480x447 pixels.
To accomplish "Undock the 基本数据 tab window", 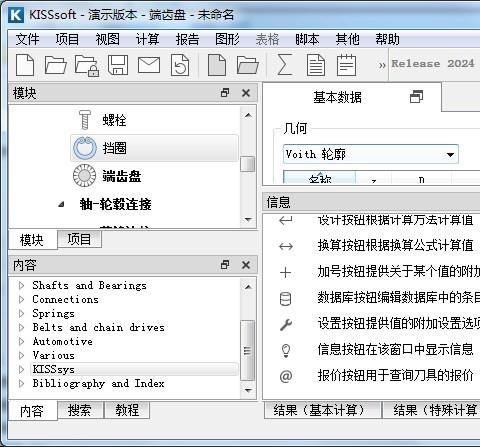I will point(416,97).
